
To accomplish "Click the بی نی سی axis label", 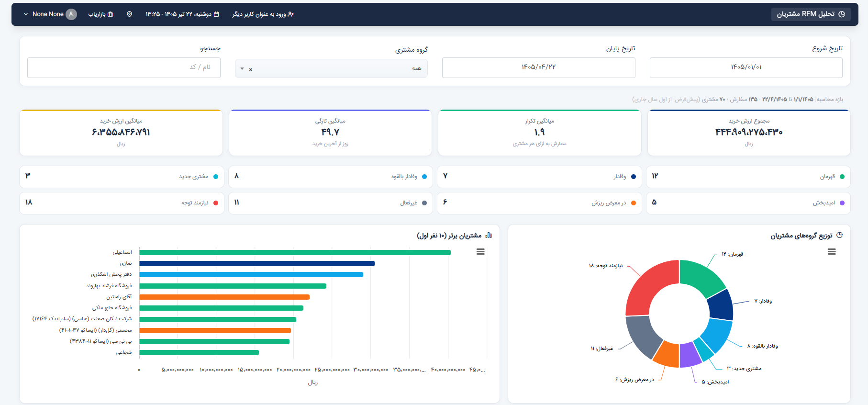I will pos(100,341).
